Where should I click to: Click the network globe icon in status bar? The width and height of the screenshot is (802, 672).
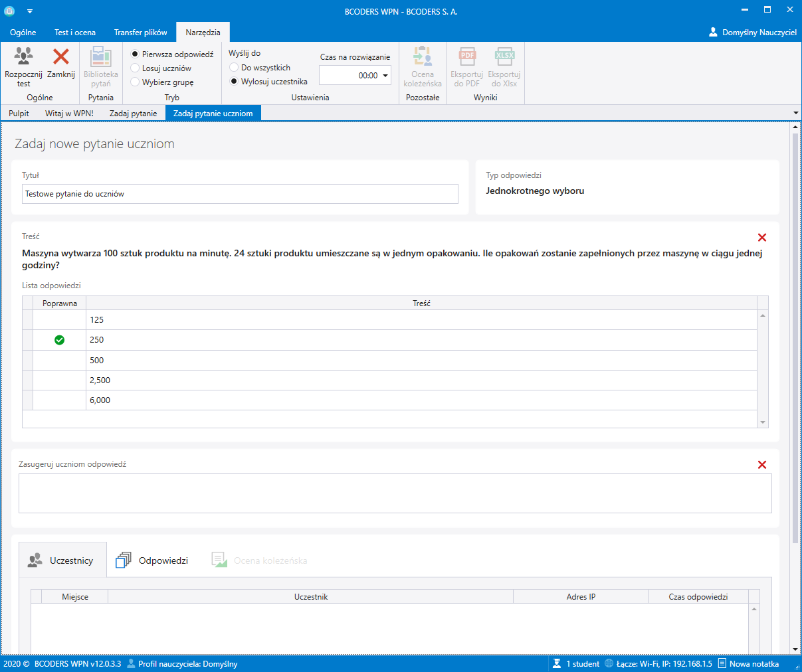(x=609, y=663)
